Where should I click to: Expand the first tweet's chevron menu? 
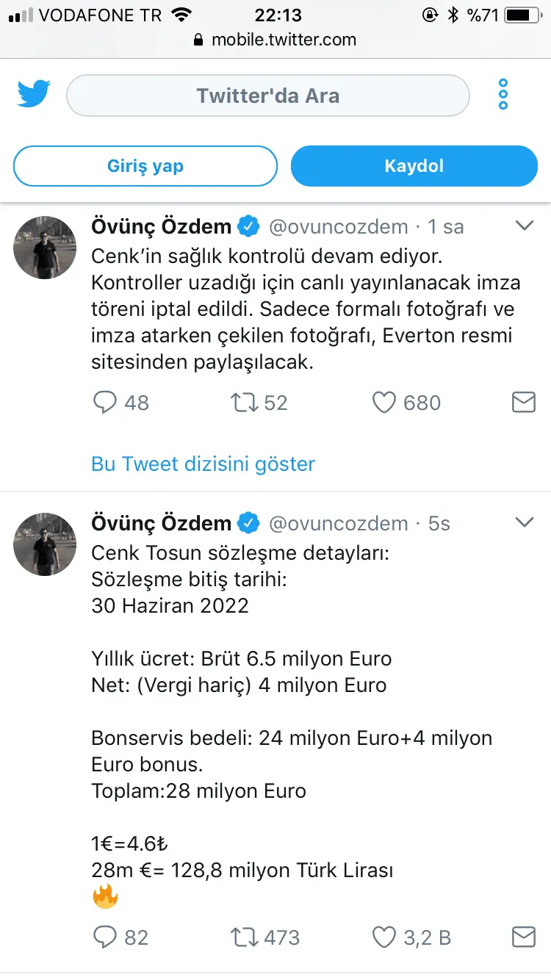click(524, 226)
